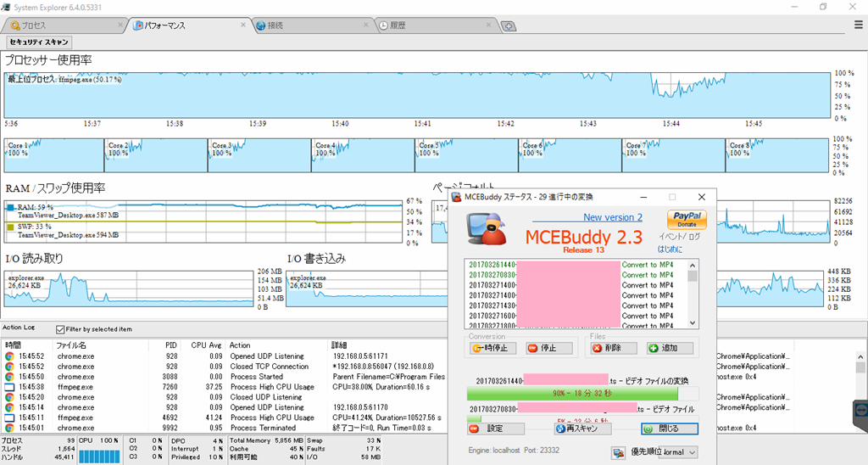Click the icon beside 優先順位 label

(618, 453)
